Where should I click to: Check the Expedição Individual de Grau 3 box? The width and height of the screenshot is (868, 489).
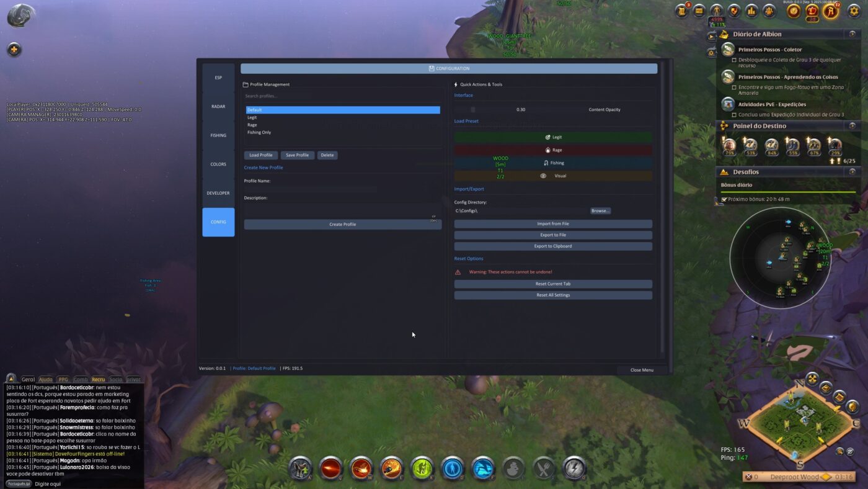[734, 115]
